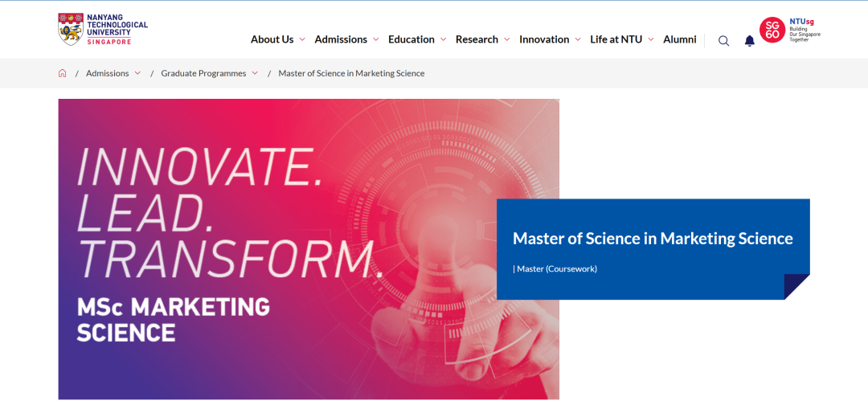Viewport: 868px width, 405px height.
Task: Open the Admissions top menu
Action: [x=341, y=39]
